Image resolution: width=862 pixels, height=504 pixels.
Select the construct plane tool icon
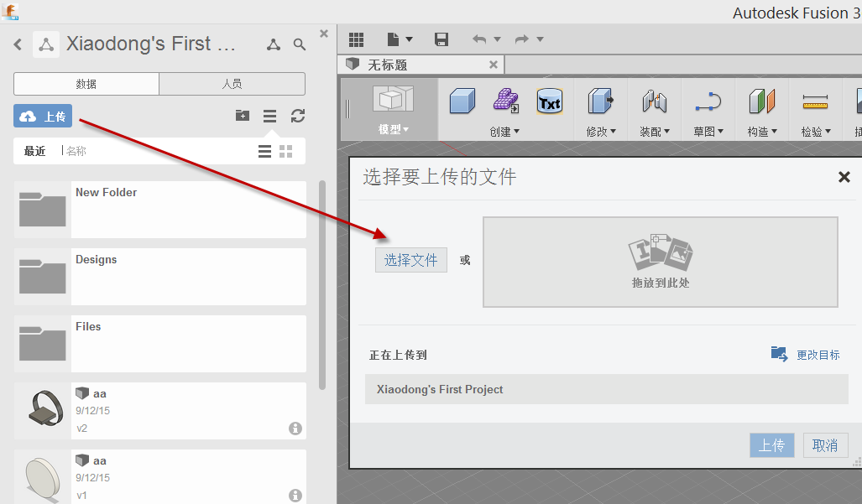point(762,101)
